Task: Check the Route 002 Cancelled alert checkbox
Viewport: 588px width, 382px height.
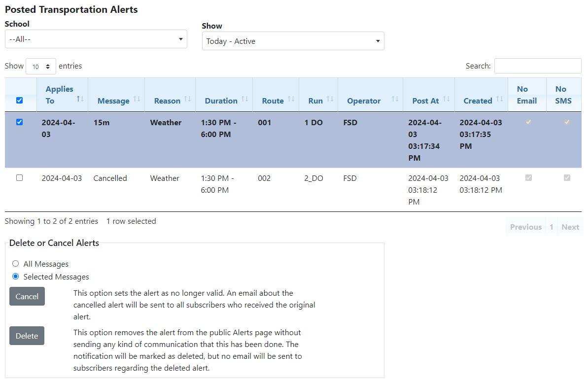Action: click(20, 178)
